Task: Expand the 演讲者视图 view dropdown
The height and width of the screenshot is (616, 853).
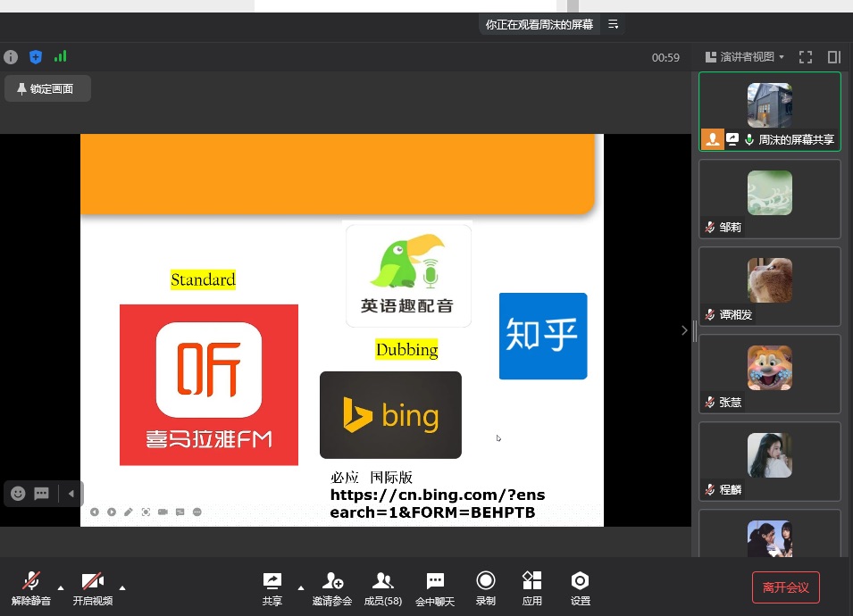Action: pyautogui.click(x=745, y=57)
